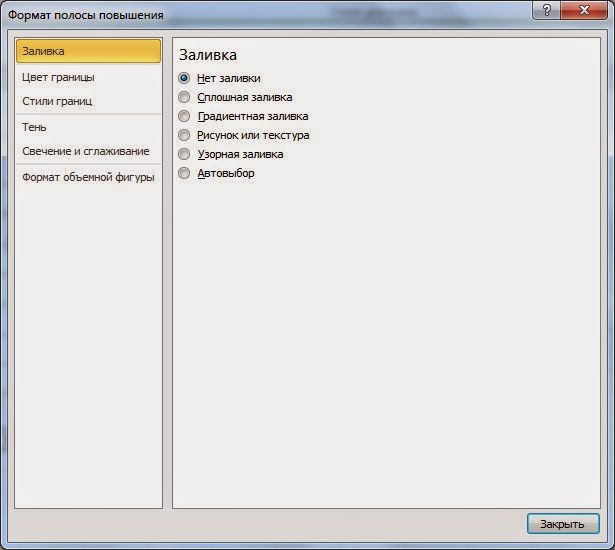Click the 'Закрыть' button
Image resolution: width=615 pixels, height=550 pixels.
pyautogui.click(x=563, y=524)
